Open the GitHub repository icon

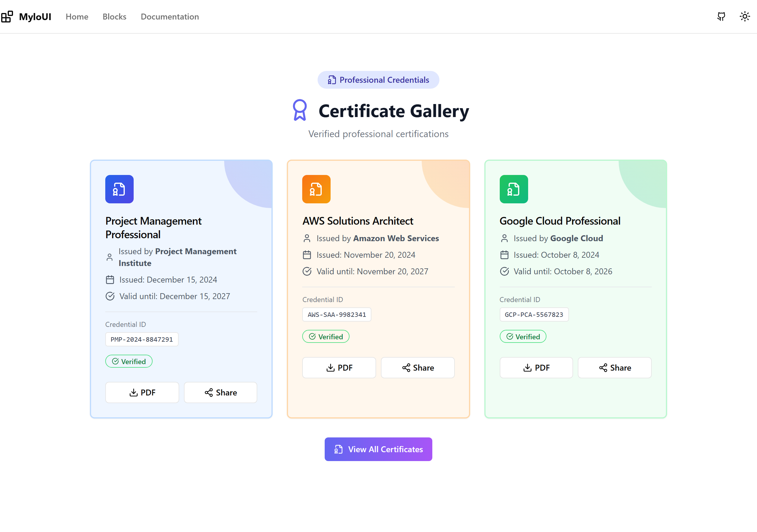click(x=721, y=17)
